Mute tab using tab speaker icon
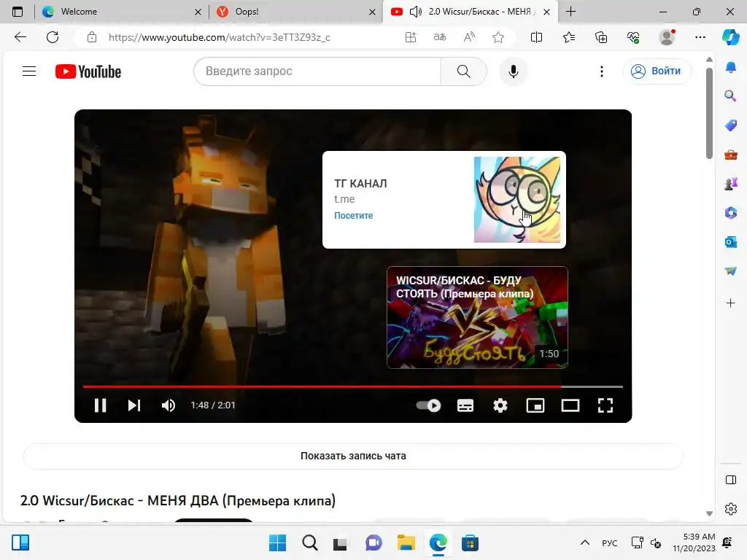This screenshot has width=747, height=560. pos(415,12)
